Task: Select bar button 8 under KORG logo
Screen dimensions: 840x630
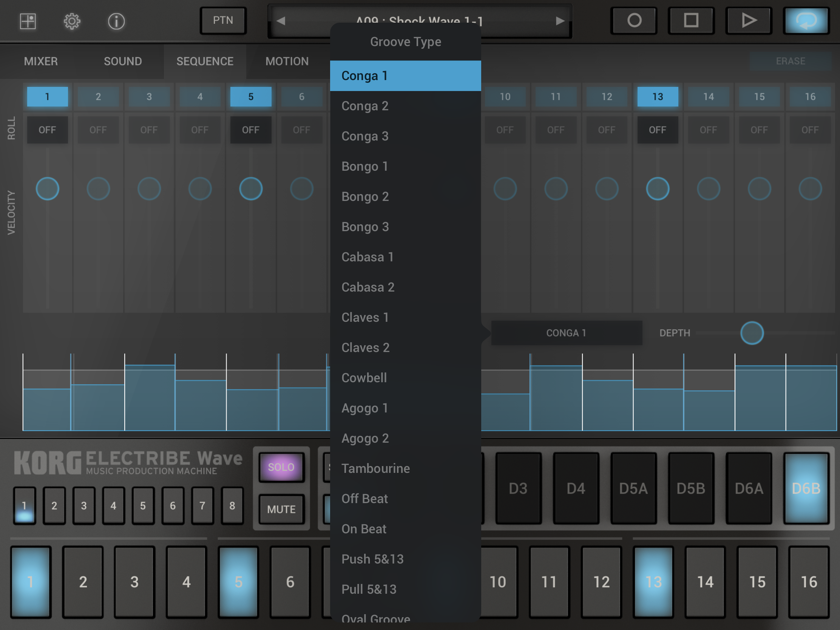Action: (232, 505)
